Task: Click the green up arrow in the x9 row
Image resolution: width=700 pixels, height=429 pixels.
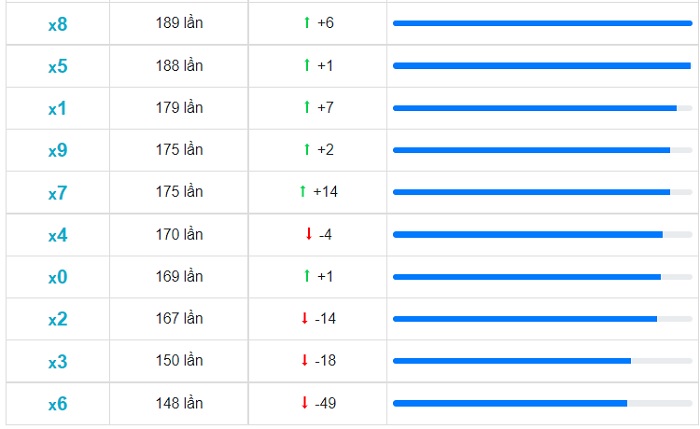Action: (x=307, y=149)
